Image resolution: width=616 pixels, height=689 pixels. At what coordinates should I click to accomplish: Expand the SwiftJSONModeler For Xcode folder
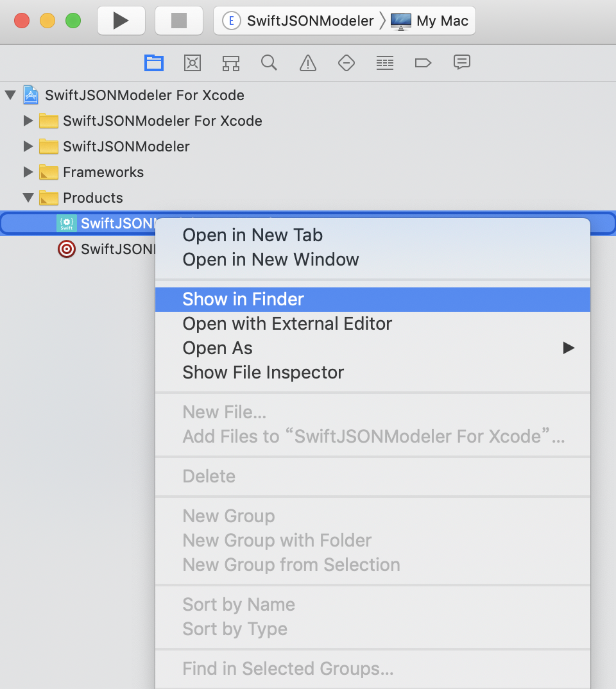click(28, 121)
